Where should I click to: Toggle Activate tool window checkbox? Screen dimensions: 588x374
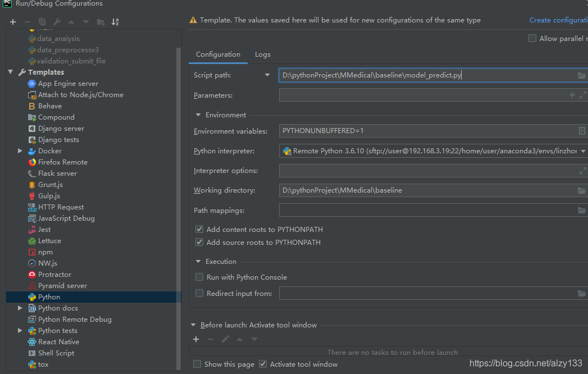point(263,364)
